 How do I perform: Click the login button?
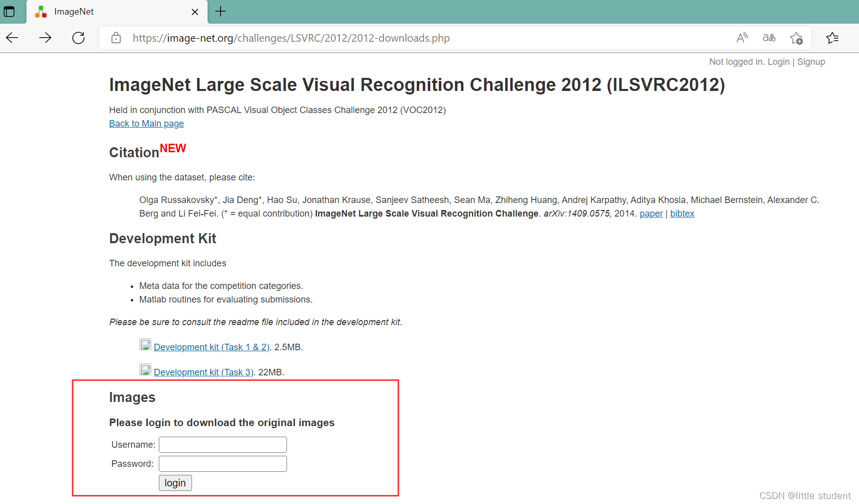click(175, 483)
